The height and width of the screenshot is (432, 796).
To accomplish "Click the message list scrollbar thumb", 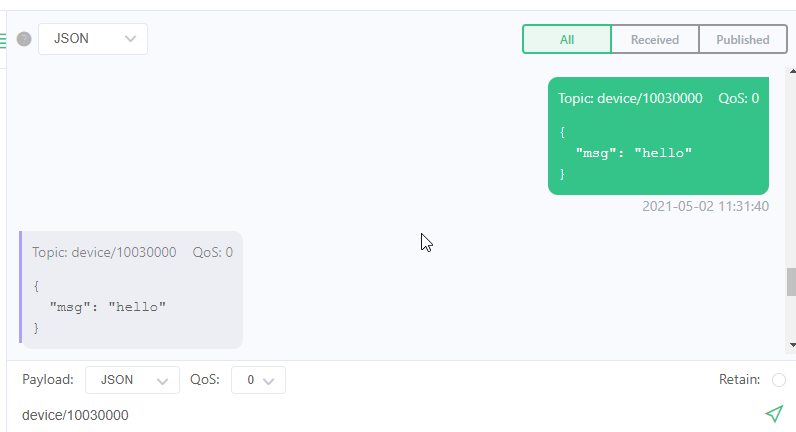I will click(791, 282).
